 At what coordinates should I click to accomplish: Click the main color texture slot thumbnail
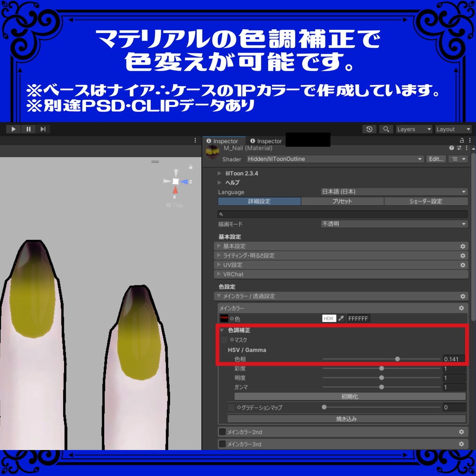click(224, 318)
